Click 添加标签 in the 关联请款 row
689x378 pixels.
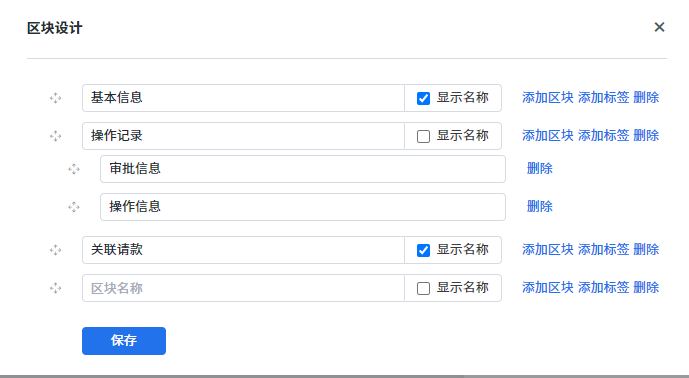[603, 250]
